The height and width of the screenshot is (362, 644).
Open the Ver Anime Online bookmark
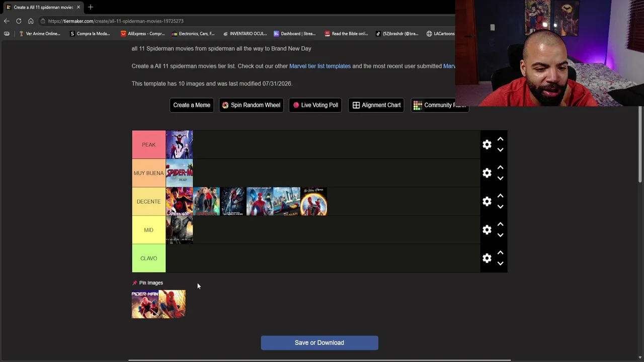(x=39, y=34)
